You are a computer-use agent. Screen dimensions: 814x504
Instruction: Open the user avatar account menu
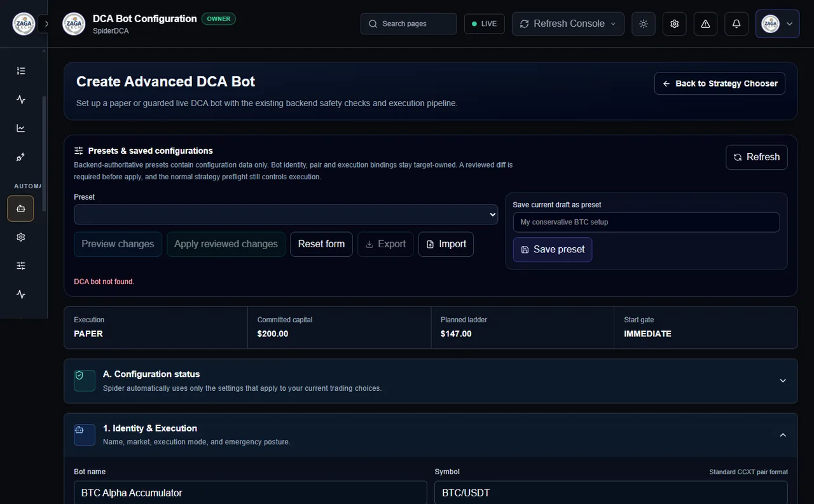pyautogui.click(x=777, y=24)
